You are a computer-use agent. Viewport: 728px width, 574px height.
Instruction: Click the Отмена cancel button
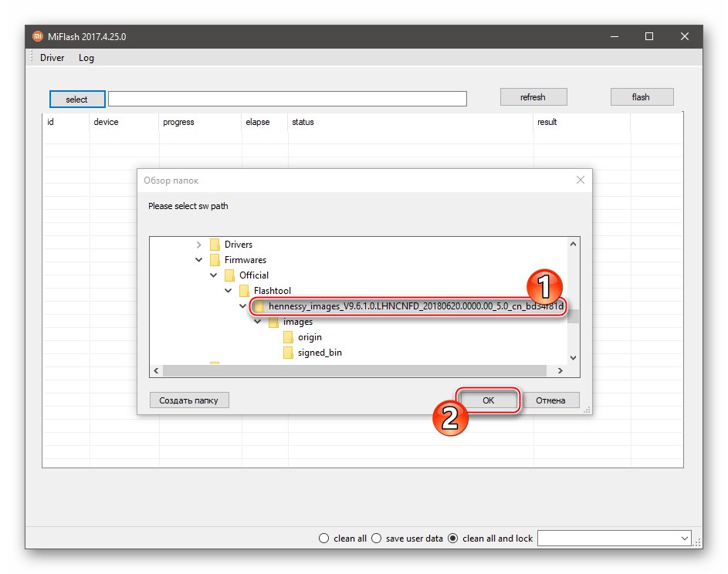[x=550, y=400]
